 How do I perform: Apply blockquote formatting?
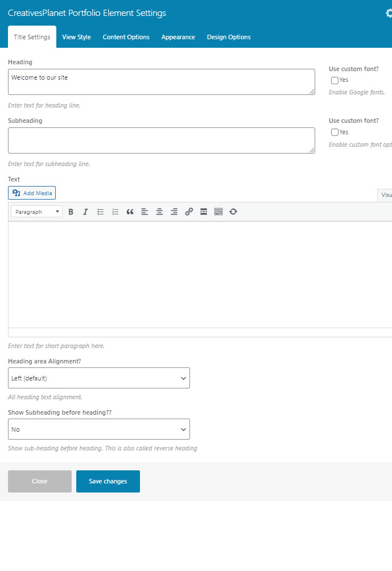click(x=130, y=212)
